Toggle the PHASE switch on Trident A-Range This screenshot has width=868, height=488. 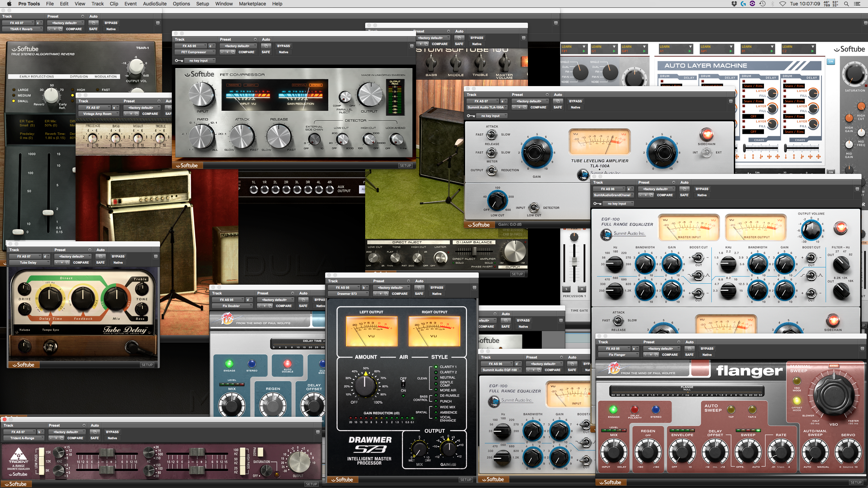coord(260,452)
